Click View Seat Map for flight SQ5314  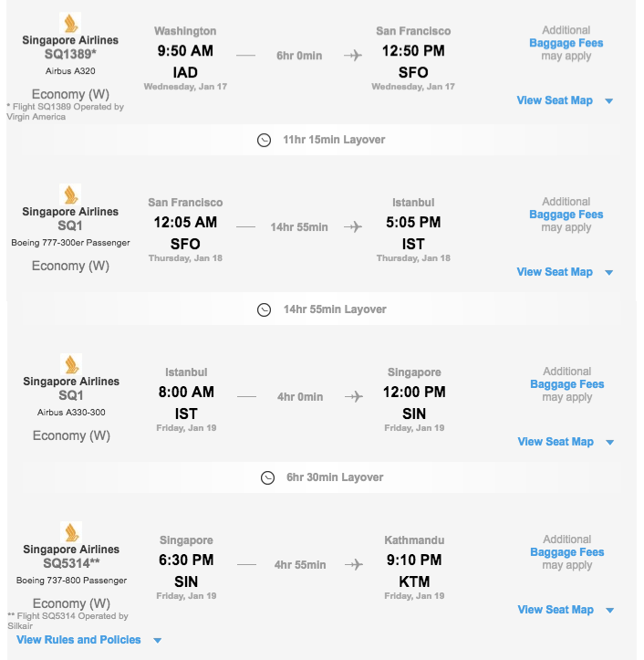[x=556, y=610]
